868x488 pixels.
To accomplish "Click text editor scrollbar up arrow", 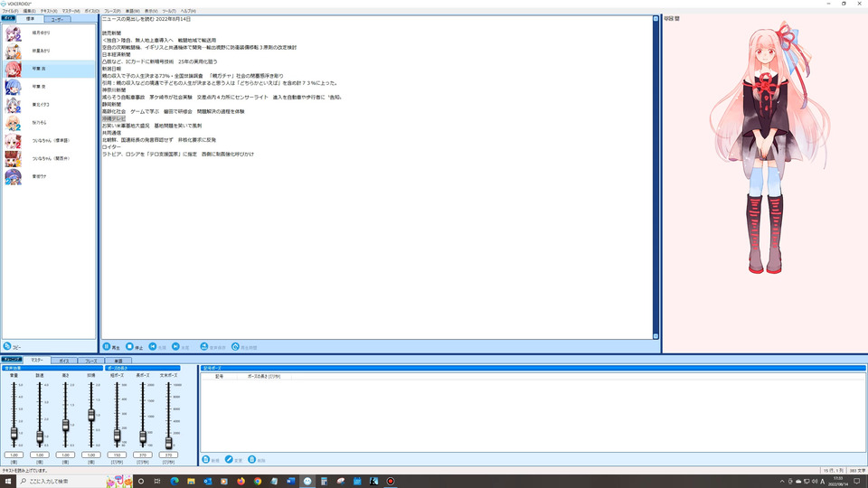I will click(656, 19).
